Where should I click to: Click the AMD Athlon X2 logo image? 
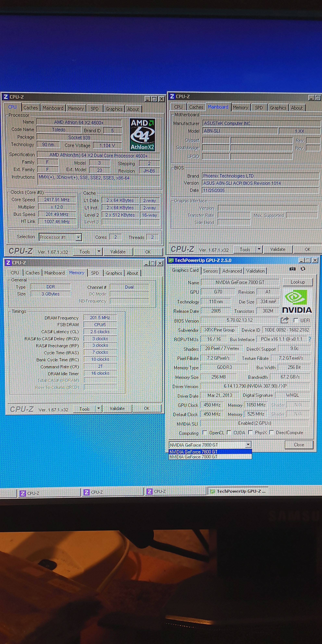tap(142, 135)
